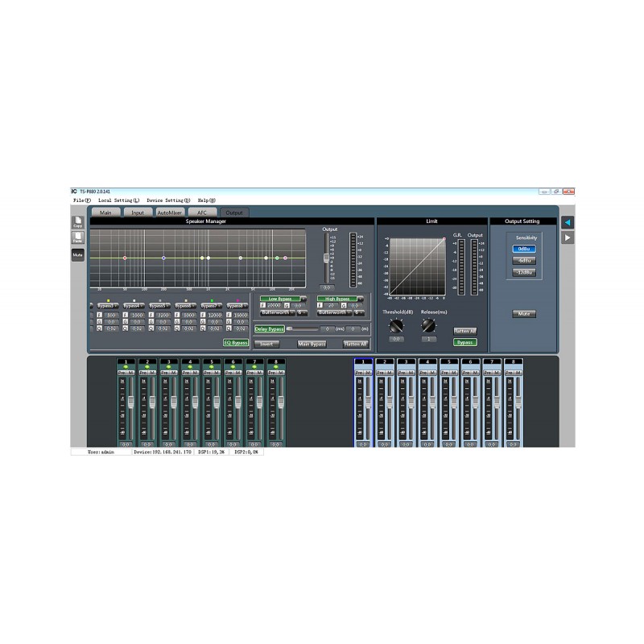
Task: Click the Low Bypass frequency input field
Action: [276, 304]
